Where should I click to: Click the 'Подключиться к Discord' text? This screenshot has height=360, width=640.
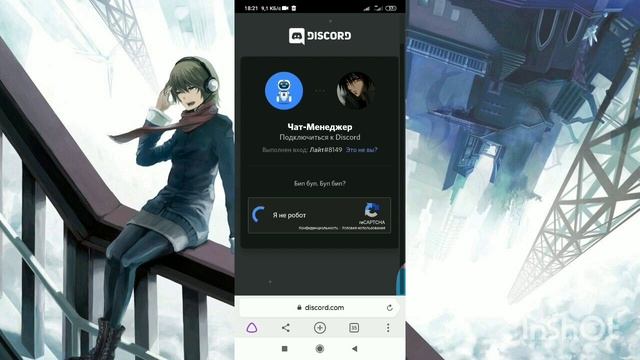[x=320, y=137]
